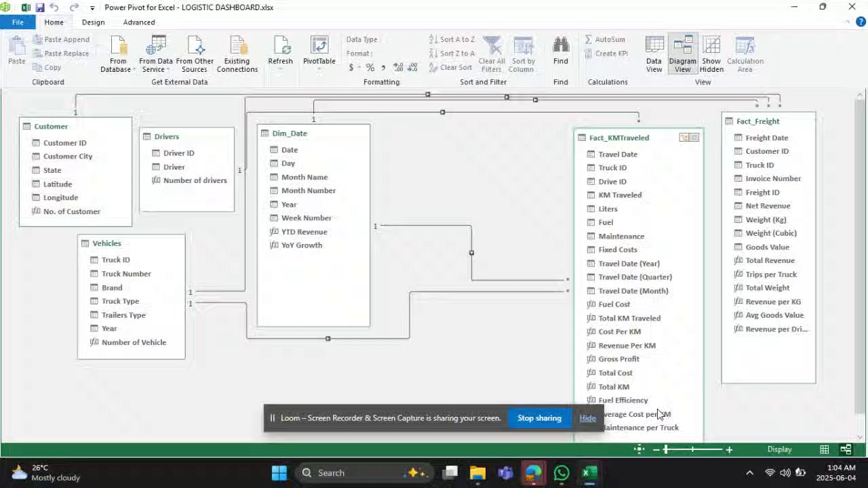The width and height of the screenshot is (868, 488).
Task: Zoom out with the minus icon
Action: (656, 449)
